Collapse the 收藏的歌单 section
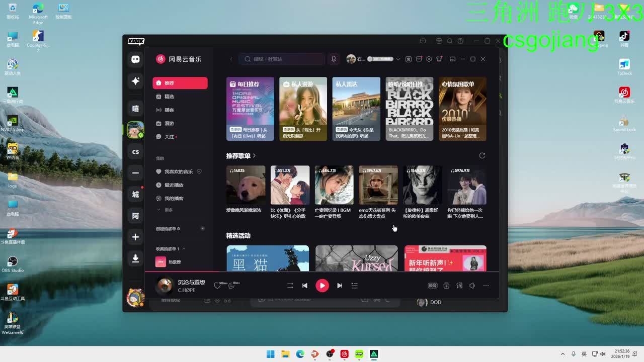 184,249
